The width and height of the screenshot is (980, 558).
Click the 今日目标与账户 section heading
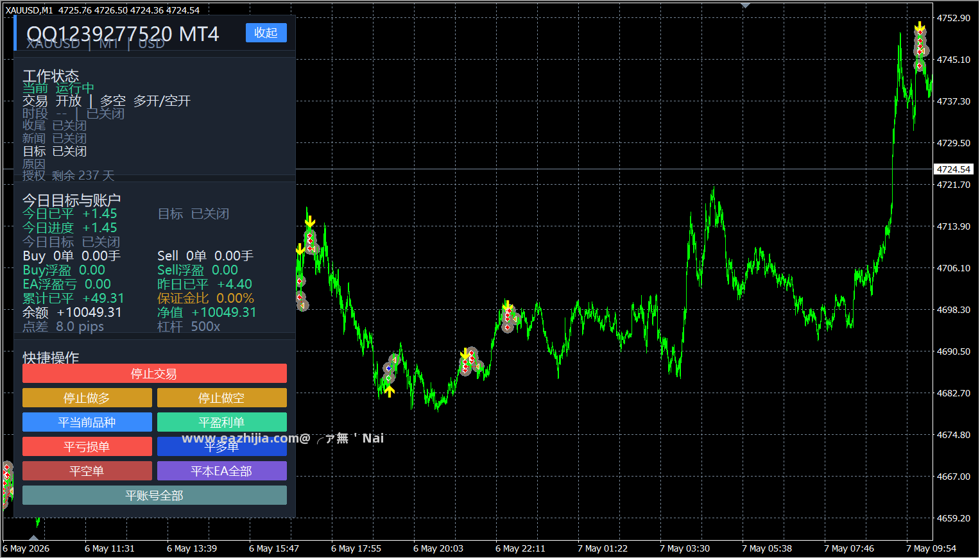(x=71, y=200)
